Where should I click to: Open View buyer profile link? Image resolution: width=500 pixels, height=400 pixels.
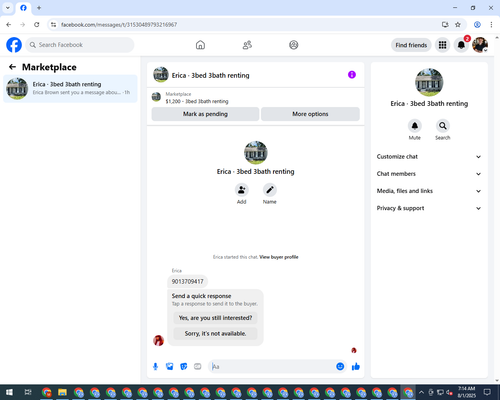click(x=279, y=257)
